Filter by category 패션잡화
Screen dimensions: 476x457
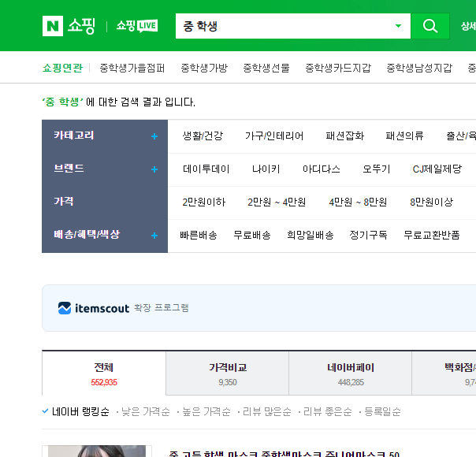[344, 136]
